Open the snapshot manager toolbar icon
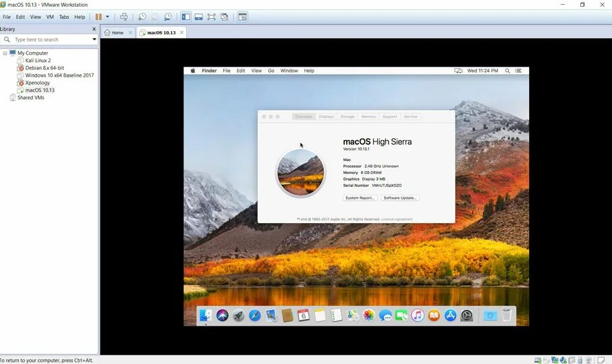 (x=168, y=17)
